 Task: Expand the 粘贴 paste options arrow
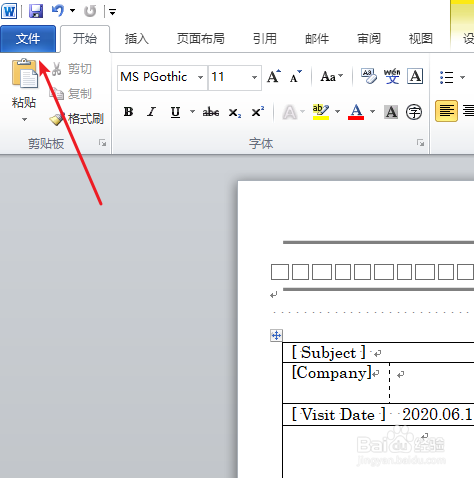(x=24, y=119)
